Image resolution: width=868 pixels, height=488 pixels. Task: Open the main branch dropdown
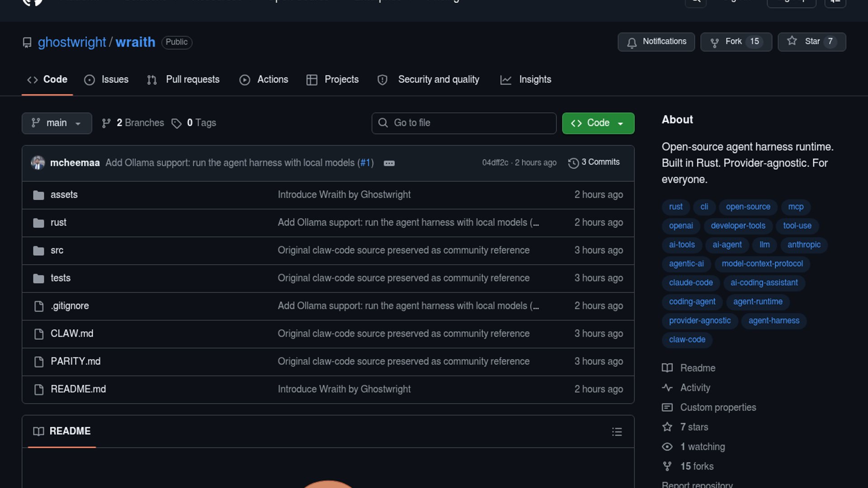click(x=57, y=123)
